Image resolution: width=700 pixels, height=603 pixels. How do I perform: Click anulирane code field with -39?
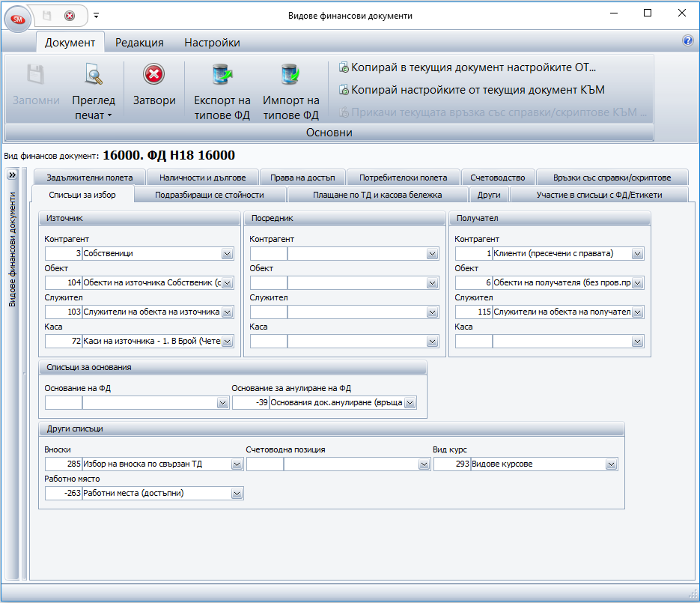[x=251, y=403]
